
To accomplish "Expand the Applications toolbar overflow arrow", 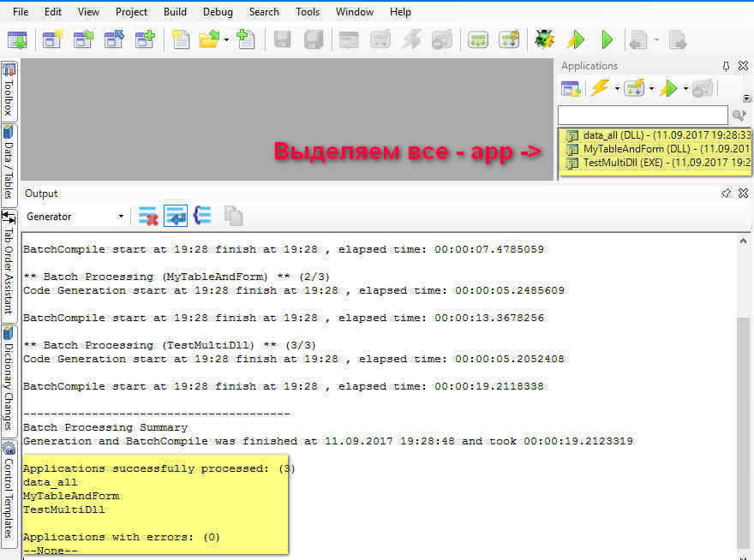I will (746, 98).
